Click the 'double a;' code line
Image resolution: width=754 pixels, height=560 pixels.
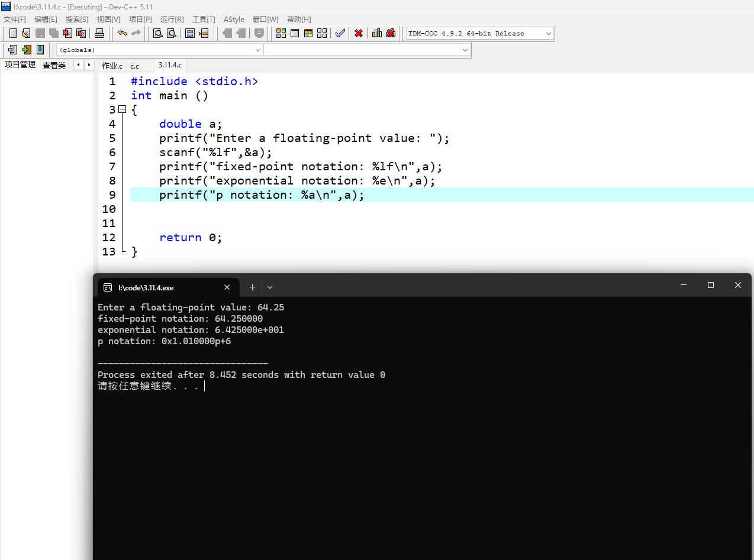(x=191, y=124)
